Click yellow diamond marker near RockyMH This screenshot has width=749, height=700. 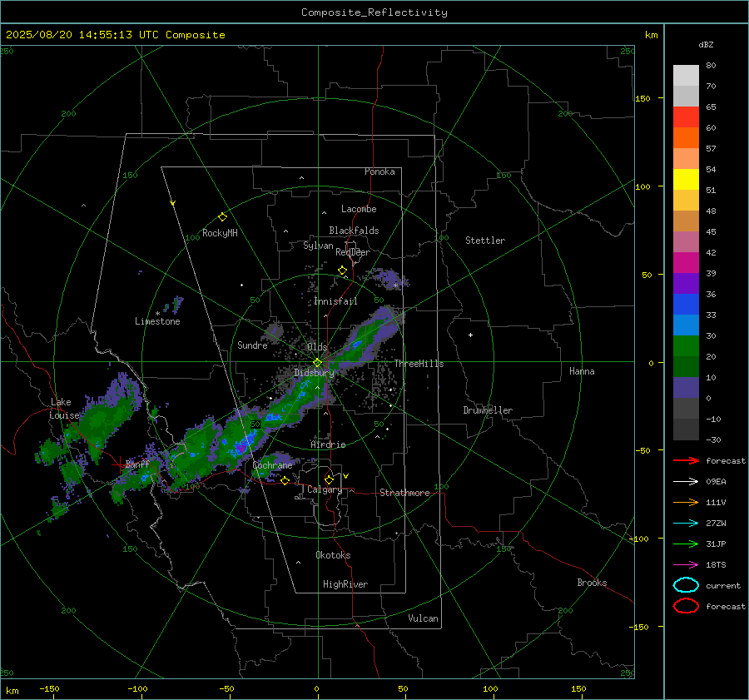coord(222,217)
